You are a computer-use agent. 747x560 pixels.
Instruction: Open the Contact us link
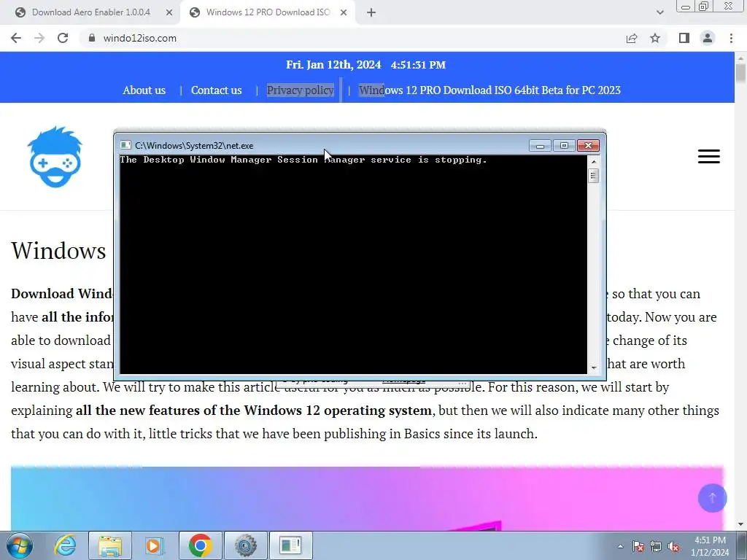point(216,90)
